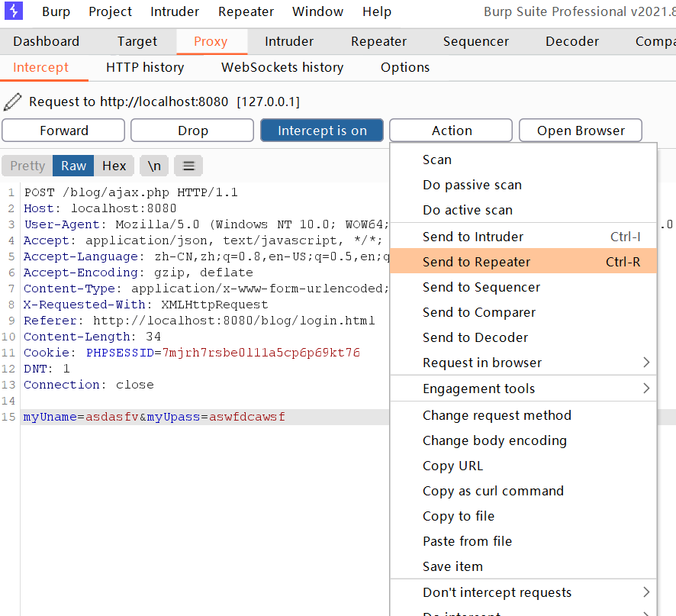Expand the Engagement tools submenu
The image size is (676, 616).
click(x=523, y=389)
